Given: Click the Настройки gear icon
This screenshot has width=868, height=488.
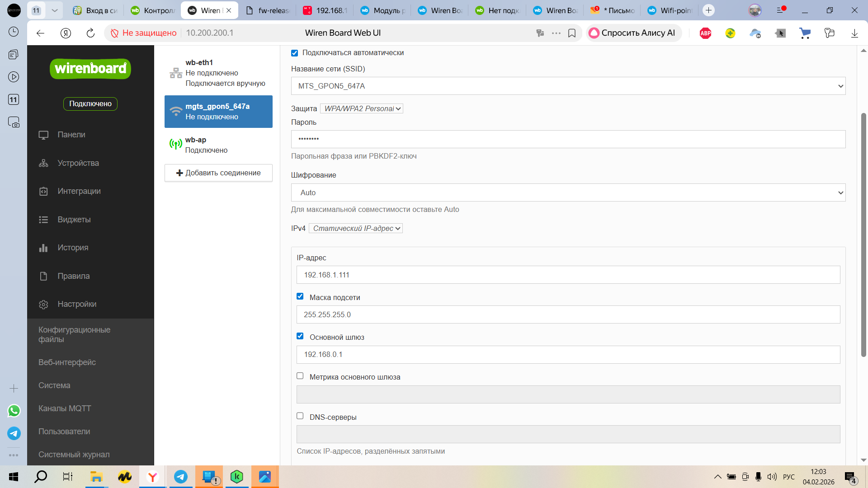Looking at the screenshot, I should pyautogui.click(x=43, y=305).
